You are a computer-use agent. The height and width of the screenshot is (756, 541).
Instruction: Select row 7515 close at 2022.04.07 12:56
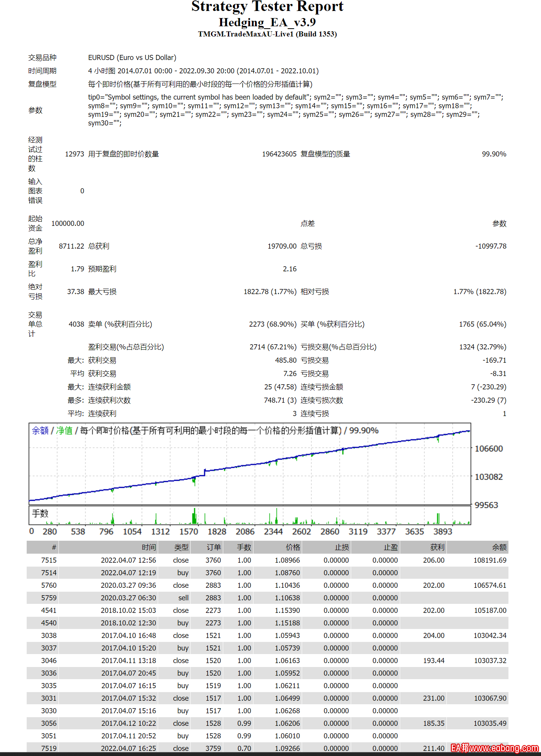268,560
